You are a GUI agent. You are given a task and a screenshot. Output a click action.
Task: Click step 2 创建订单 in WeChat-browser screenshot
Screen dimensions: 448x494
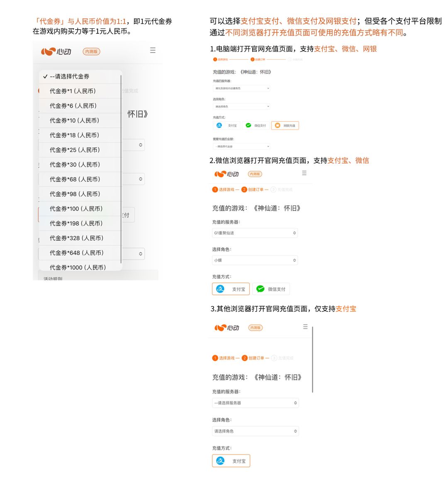coord(253,189)
